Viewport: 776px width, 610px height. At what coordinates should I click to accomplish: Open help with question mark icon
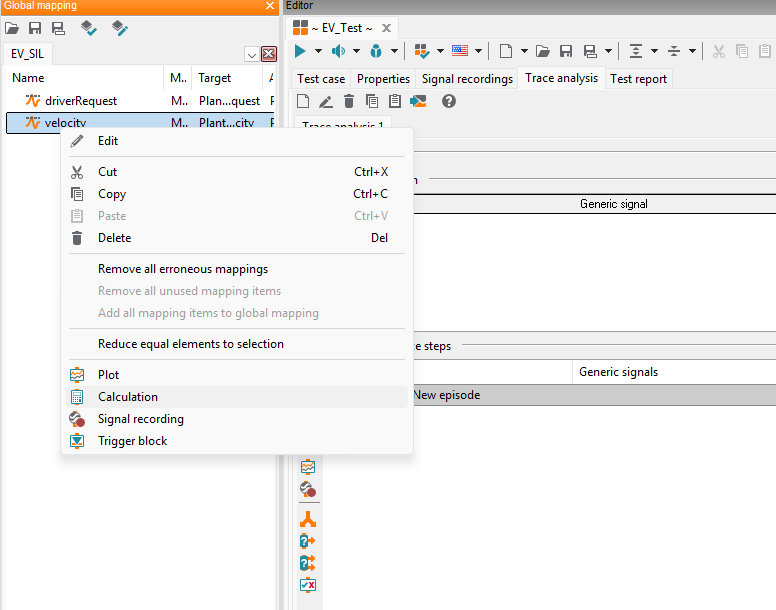[449, 101]
